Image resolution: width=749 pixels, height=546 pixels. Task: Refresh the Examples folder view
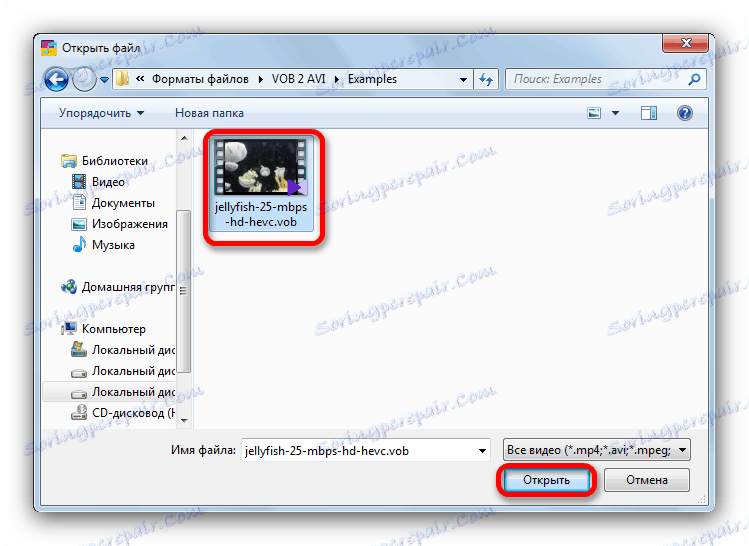pyautogui.click(x=486, y=79)
